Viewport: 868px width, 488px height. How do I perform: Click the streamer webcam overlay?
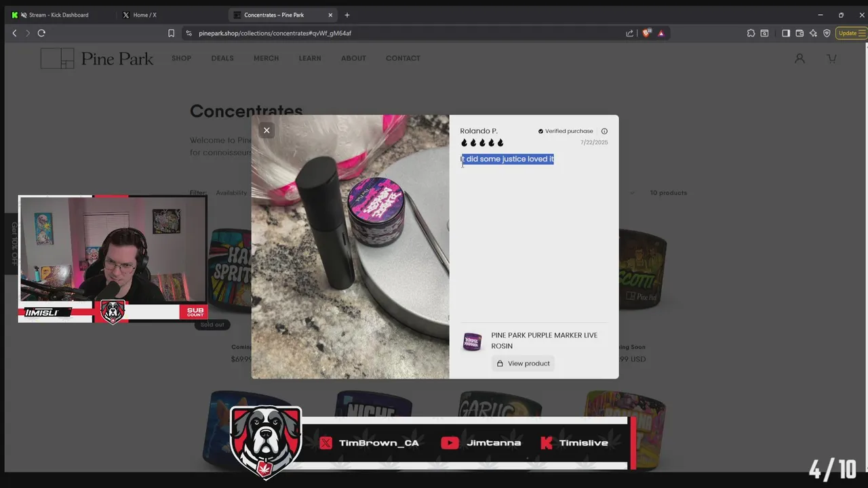point(113,249)
